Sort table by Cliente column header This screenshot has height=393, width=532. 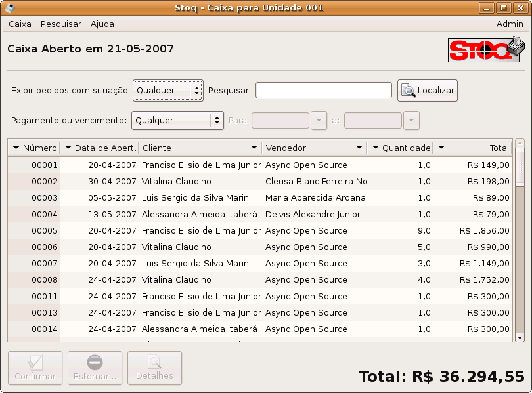199,148
